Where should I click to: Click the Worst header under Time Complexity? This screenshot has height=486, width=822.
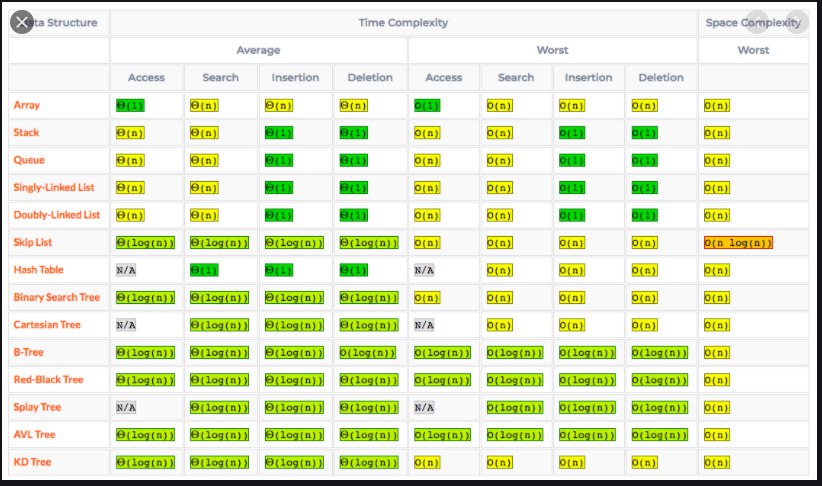point(553,50)
